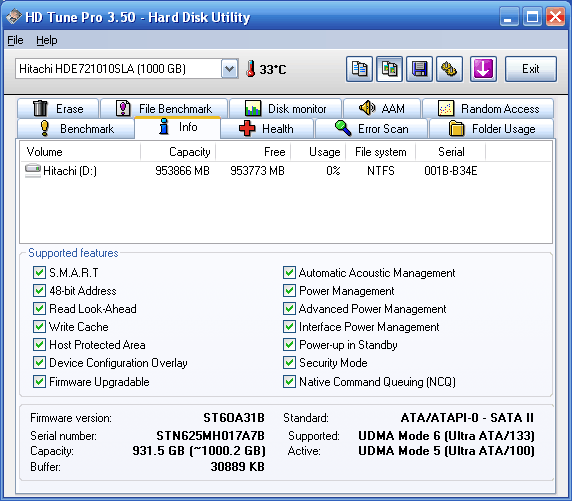Click the thermometer temperature indicator
572x501 pixels.
coord(251,69)
